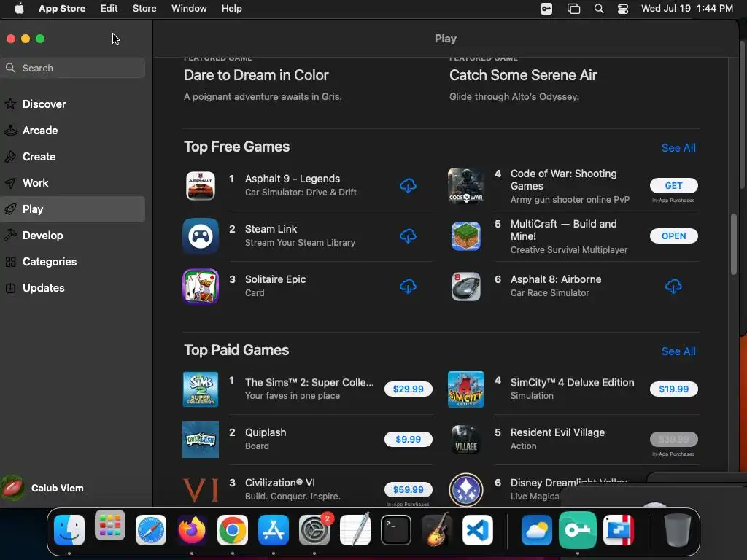Click the Code of War app icon
This screenshot has width=747, height=560.
466,186
